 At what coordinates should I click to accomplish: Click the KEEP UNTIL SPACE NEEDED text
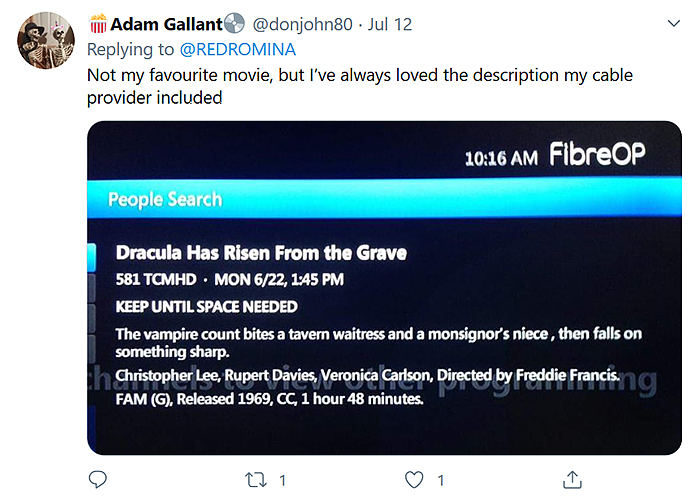(x=207, y=306)
